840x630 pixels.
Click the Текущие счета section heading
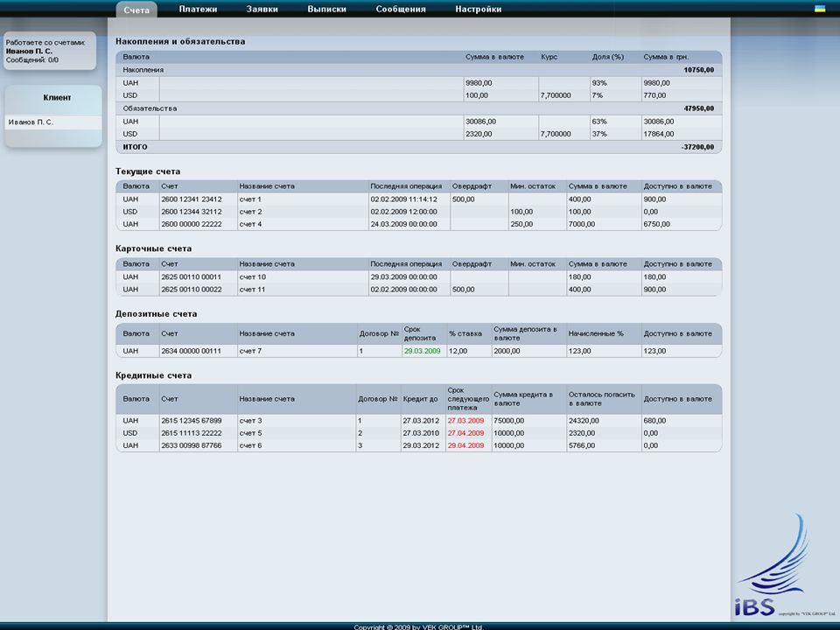[148, 171]
